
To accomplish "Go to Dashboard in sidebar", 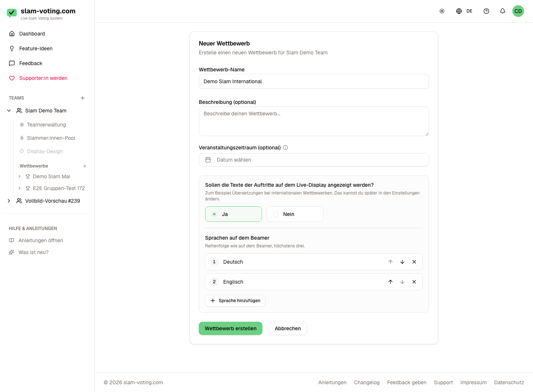I will [x=47, y=34].
